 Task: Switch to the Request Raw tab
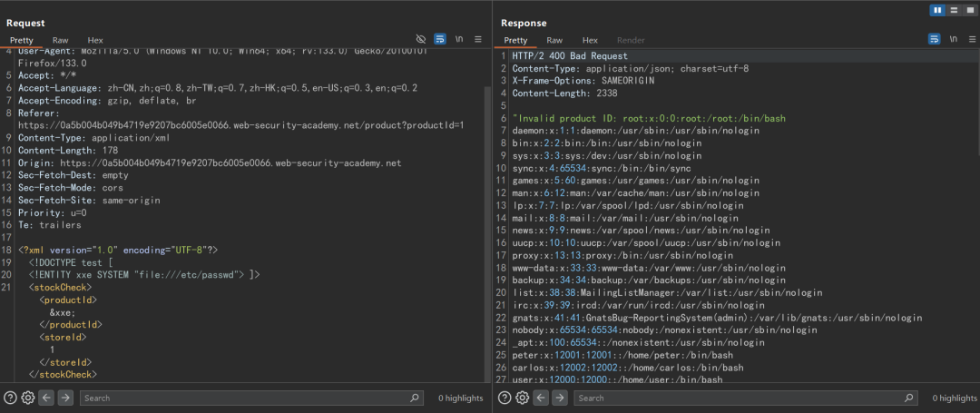61,40
